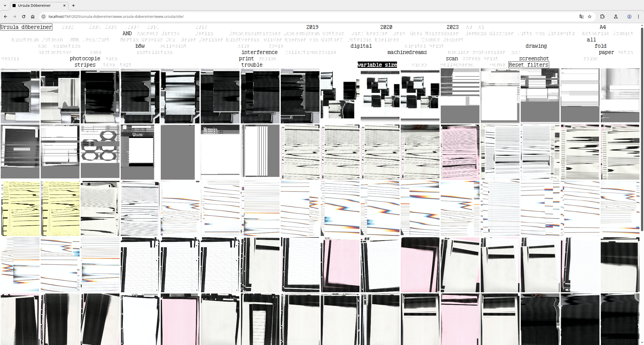Open the browser home page icon
The height and width of the screenshot is (345, 644).
pos(33,17)
